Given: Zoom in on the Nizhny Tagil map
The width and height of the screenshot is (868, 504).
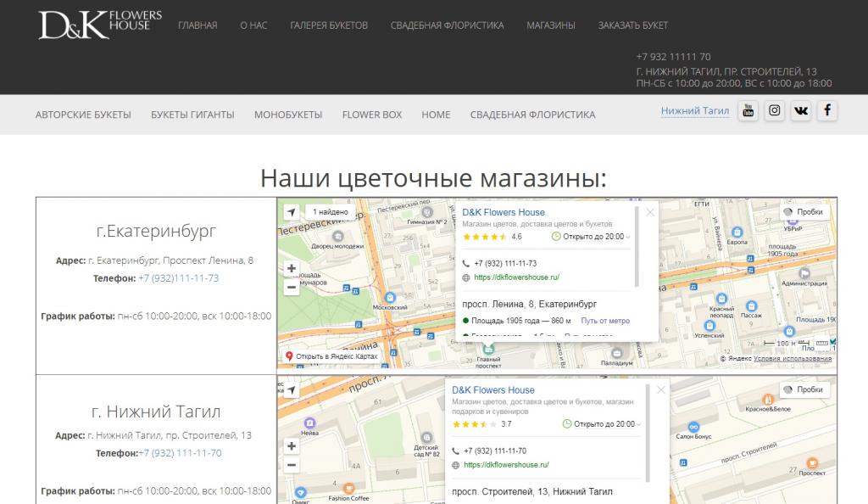Looking at the screenshot, I should tap(292, 445).
